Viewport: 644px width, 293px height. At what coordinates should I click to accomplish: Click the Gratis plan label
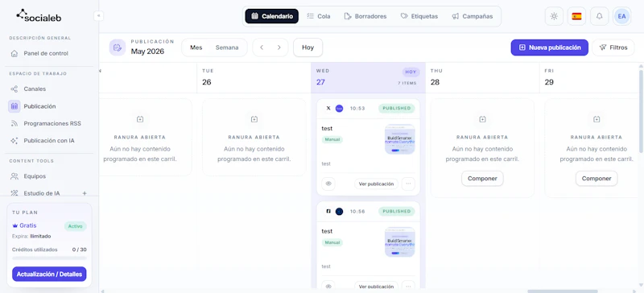coord(25,225)
